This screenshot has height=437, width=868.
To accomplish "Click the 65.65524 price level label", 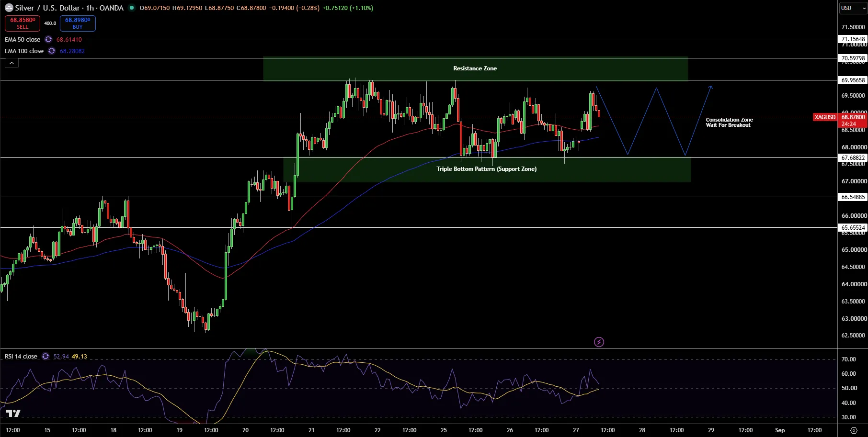I will (853, 228).
